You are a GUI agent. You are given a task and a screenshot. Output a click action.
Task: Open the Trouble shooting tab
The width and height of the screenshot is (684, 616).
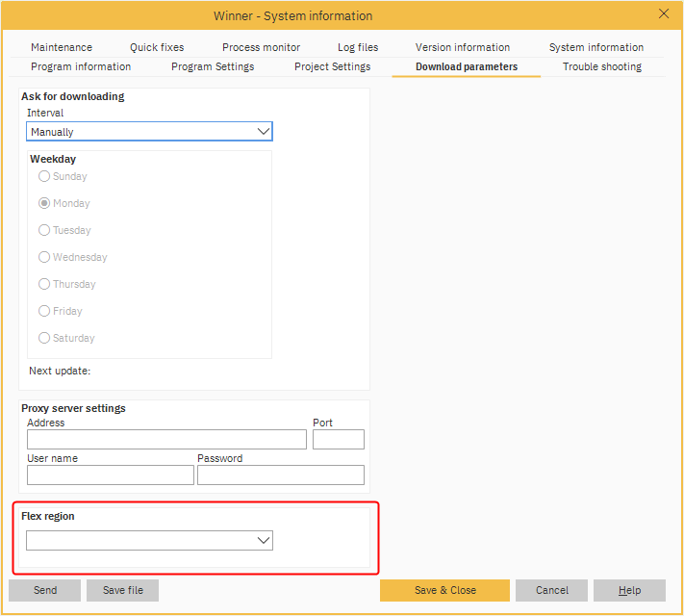coord(602,66)
